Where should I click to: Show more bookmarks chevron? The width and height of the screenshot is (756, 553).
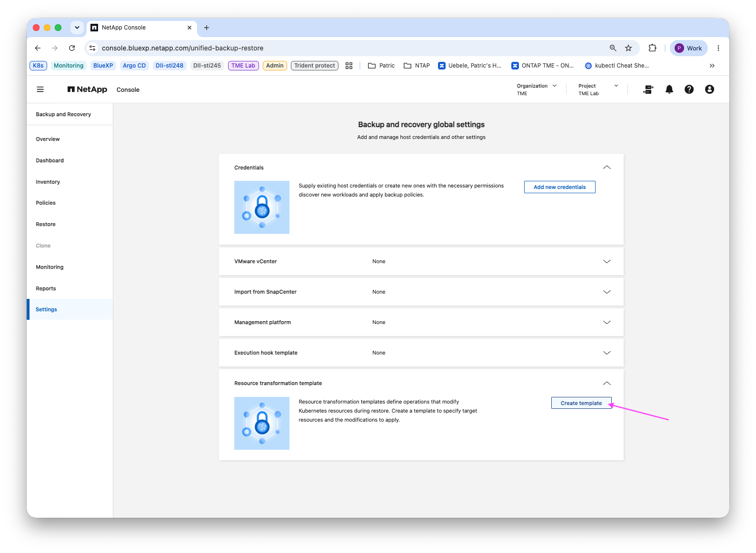(x=712, y=66)
